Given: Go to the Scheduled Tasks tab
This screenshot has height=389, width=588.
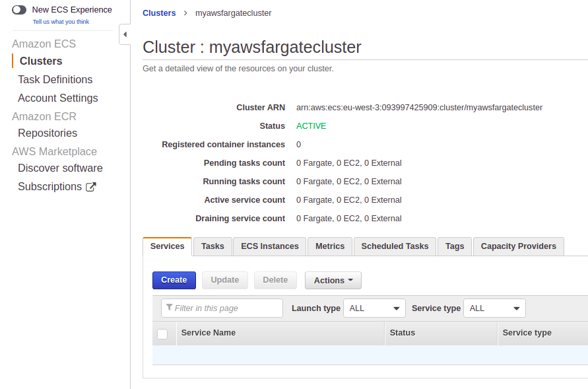Looking at the screenshot, I should 395,246.
